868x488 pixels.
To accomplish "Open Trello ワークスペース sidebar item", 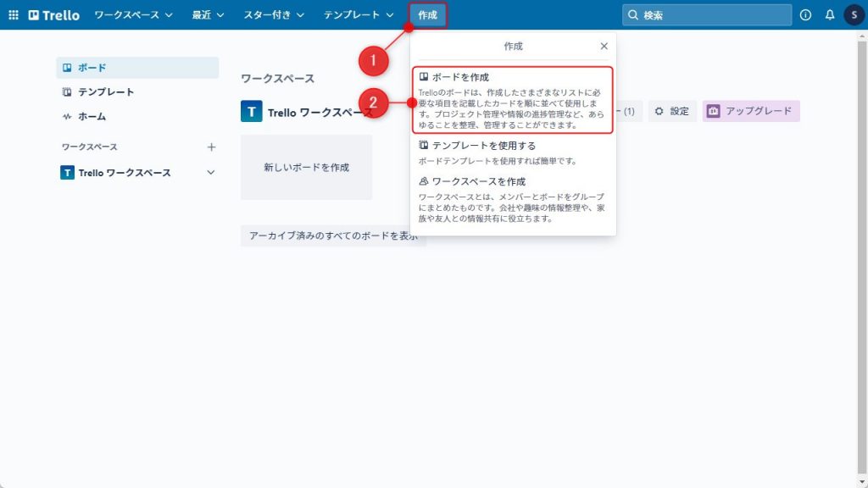I will click(137, 173).
